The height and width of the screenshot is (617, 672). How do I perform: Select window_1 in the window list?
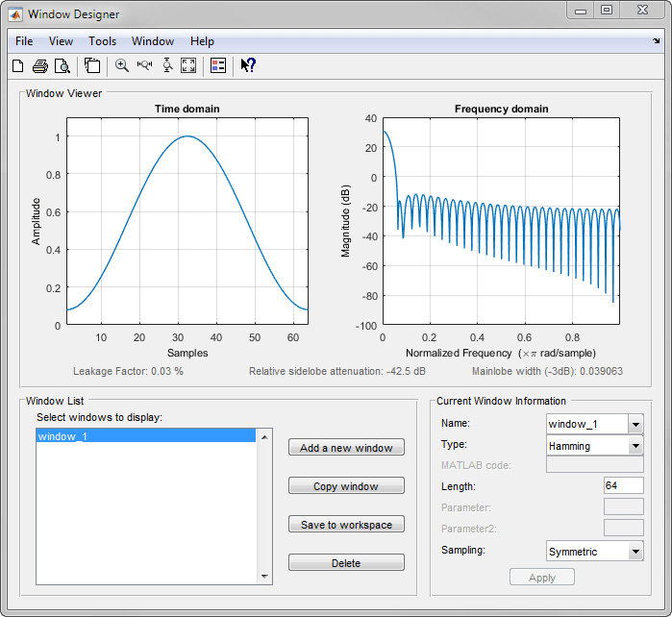tap(146, 435)
